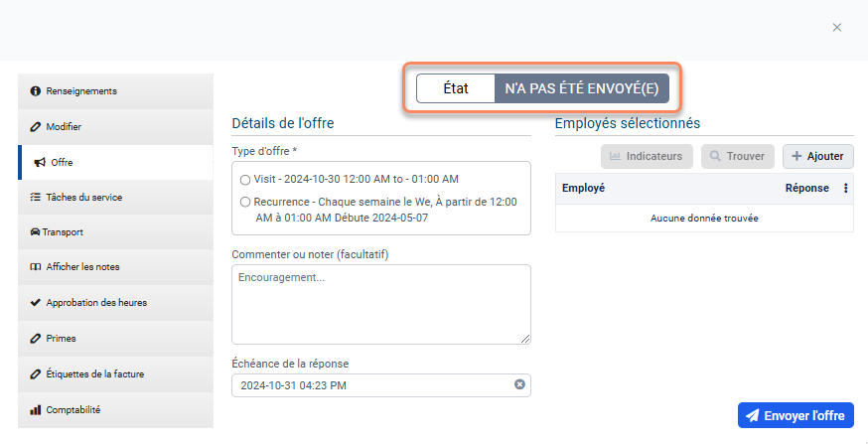Click the car icon beside Transport

click(x=35, y=232)
